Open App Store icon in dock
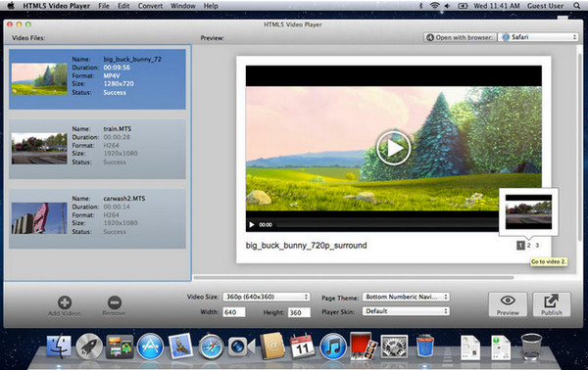The width and height of the screenshot is (588, 370). [150, 347]
